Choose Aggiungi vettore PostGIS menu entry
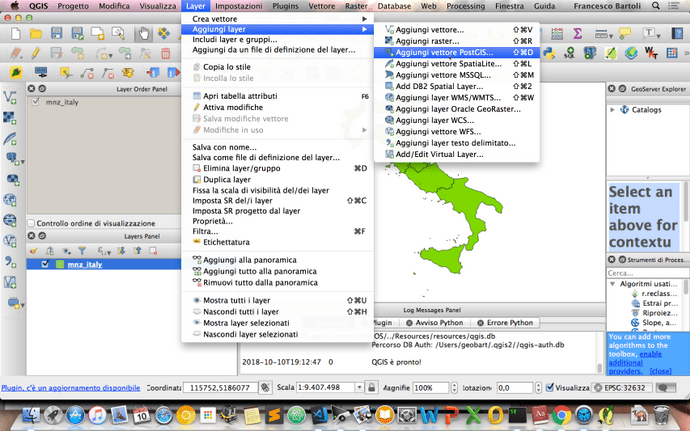This screenshot has height=431, width=690. 457,52
